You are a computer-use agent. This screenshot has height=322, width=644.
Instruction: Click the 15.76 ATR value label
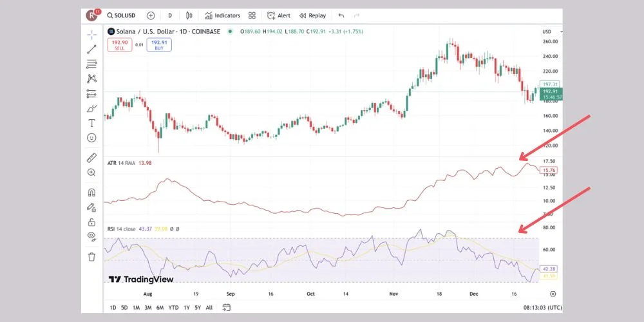click(550, 169)
